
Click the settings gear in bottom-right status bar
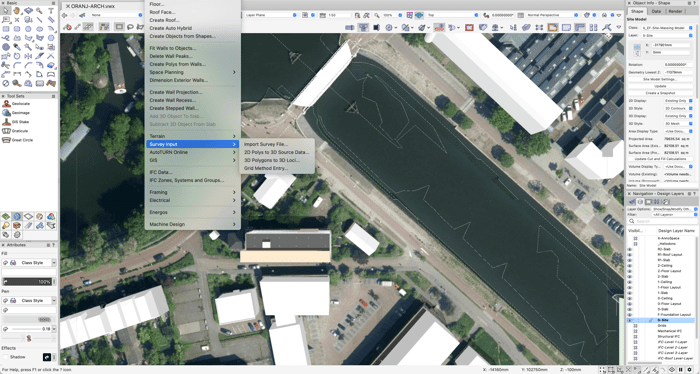click(690, 370)
